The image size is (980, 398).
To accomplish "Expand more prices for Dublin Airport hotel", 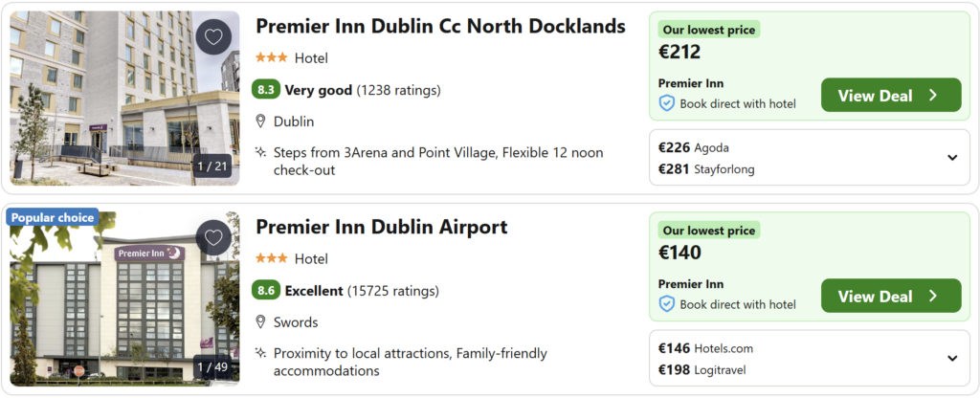I will click(x=952, y=359).
